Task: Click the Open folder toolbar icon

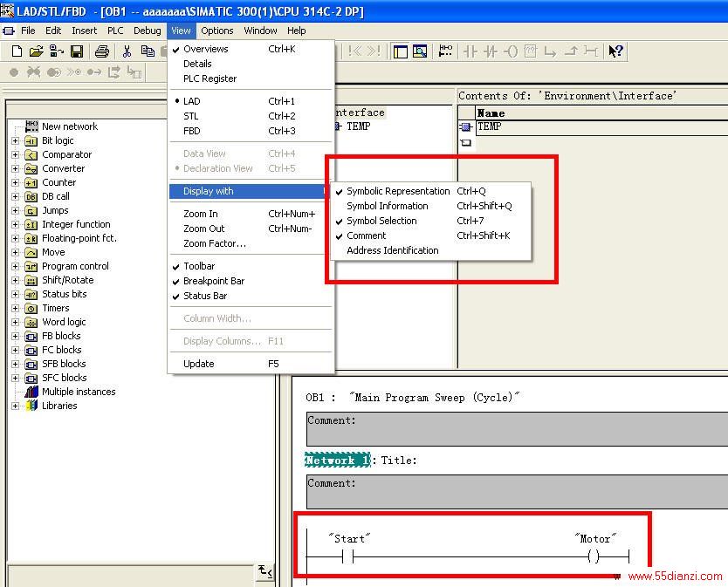Action: [x=36, y=51]
